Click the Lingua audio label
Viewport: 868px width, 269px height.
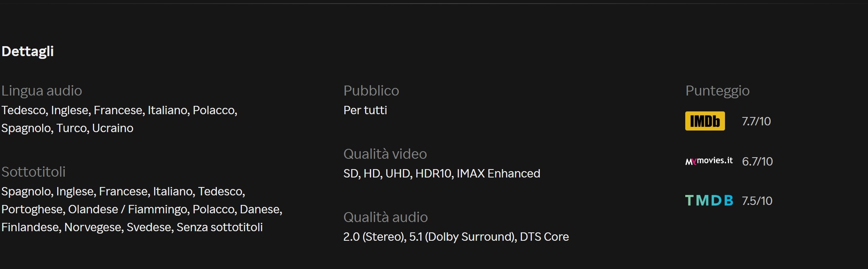pyautogui.click(x=42, y=91)
